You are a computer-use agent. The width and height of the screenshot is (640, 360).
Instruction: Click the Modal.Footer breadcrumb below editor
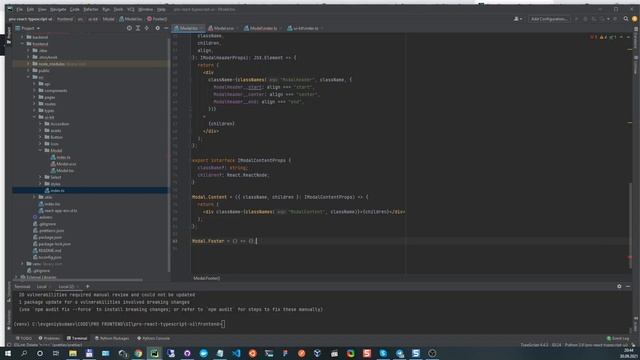tap(207, 278)
